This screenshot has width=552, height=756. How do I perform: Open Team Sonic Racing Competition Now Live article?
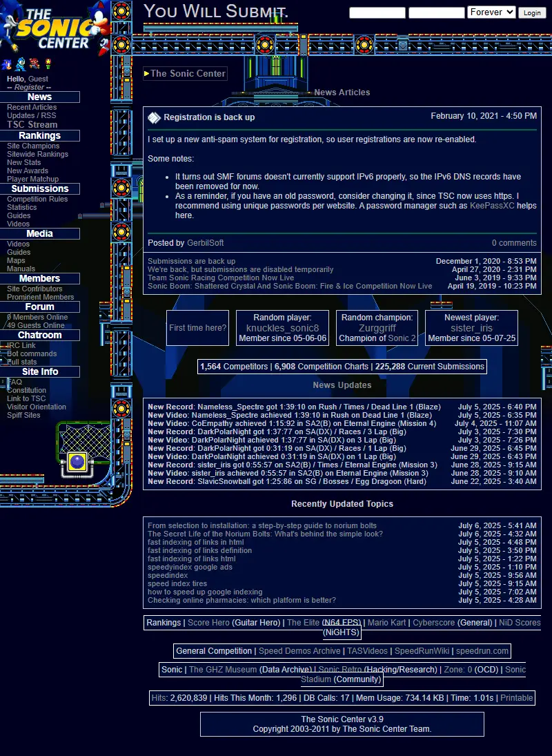click(x=221, y=278)
